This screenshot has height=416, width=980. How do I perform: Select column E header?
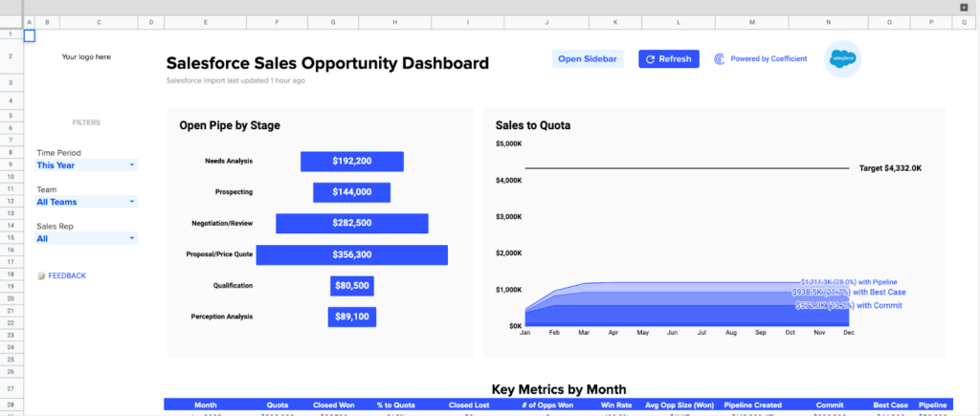point(206,22)
